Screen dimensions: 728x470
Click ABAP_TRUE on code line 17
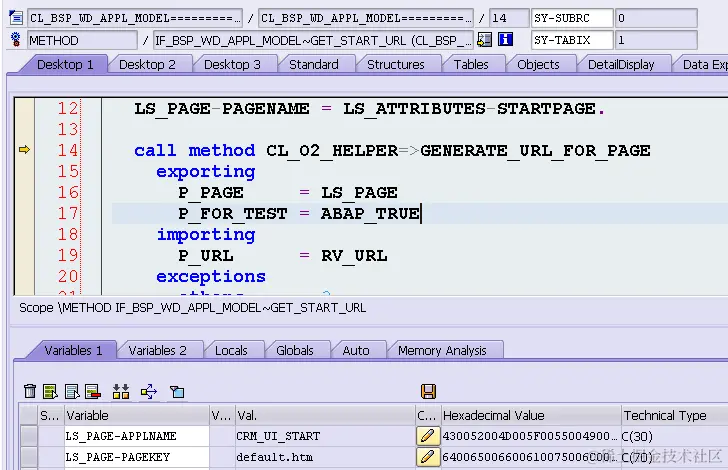[x=370, y=214]
